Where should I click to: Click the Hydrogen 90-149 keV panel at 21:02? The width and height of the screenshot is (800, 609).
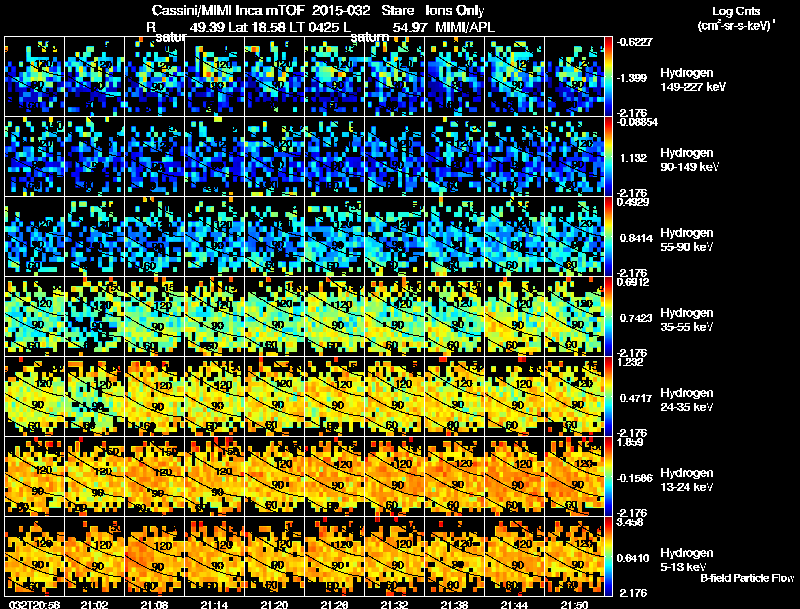click(x=94, y=156)
